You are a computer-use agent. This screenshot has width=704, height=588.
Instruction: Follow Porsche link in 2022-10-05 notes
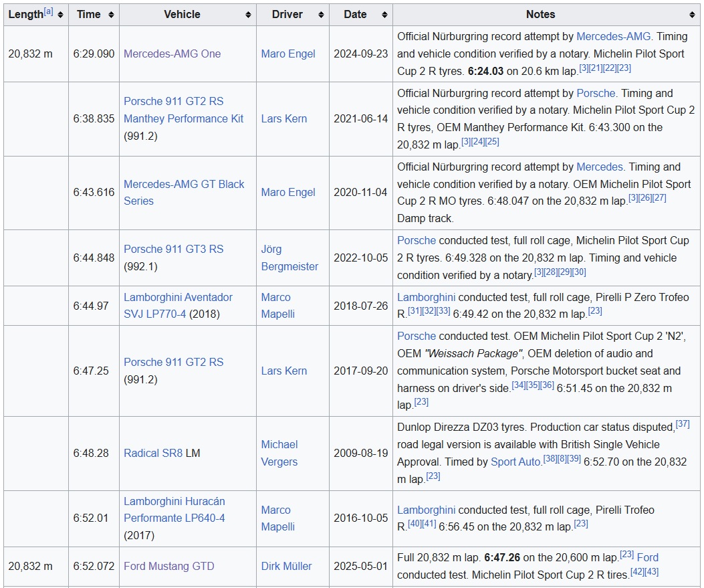tap(417, 240)
